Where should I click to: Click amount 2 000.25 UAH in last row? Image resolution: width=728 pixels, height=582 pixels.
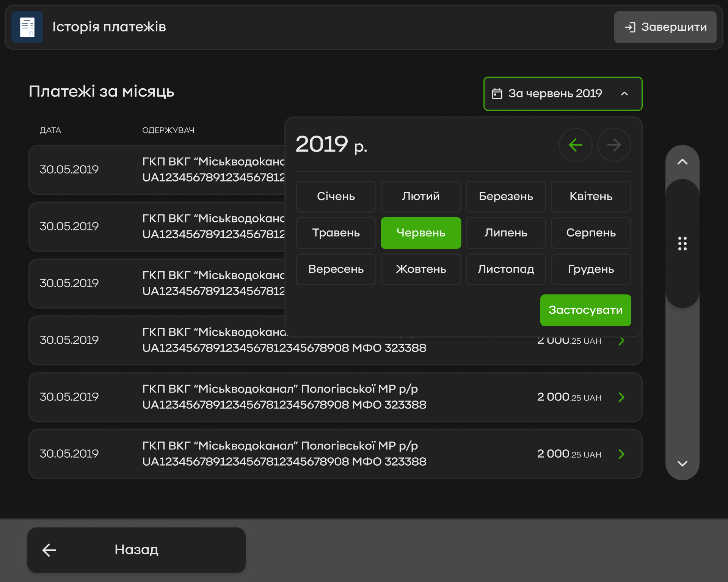pos(569,454)
